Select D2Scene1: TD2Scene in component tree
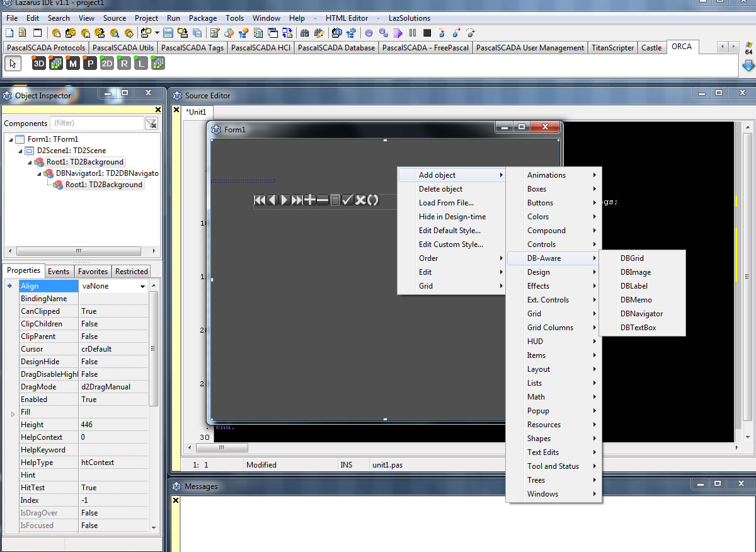 [71, 151]
